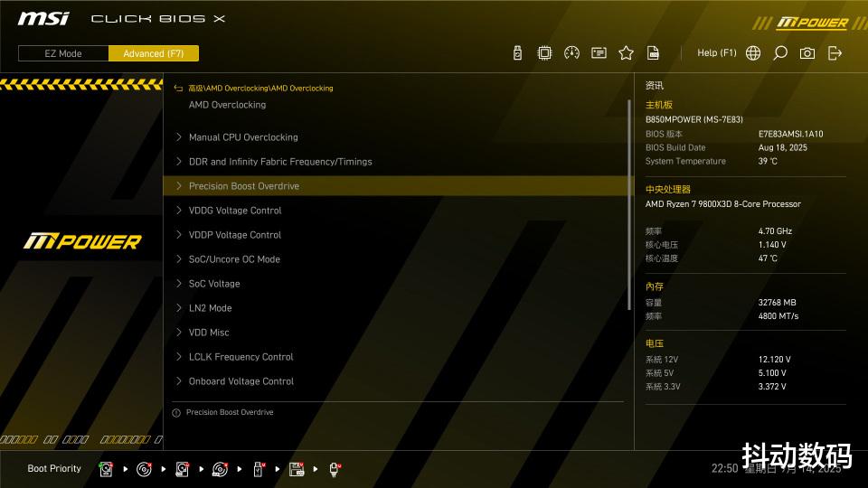
Task: Click AMD Ryzen 7 9800X3D processor name
Action: 723,204
